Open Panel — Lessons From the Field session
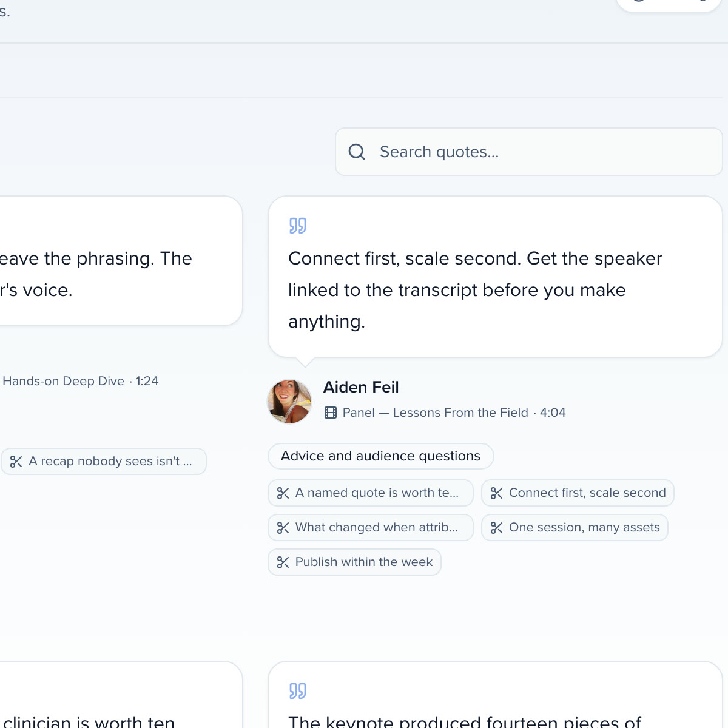This screenshot has height=728, width=728. tap(435, 413)
